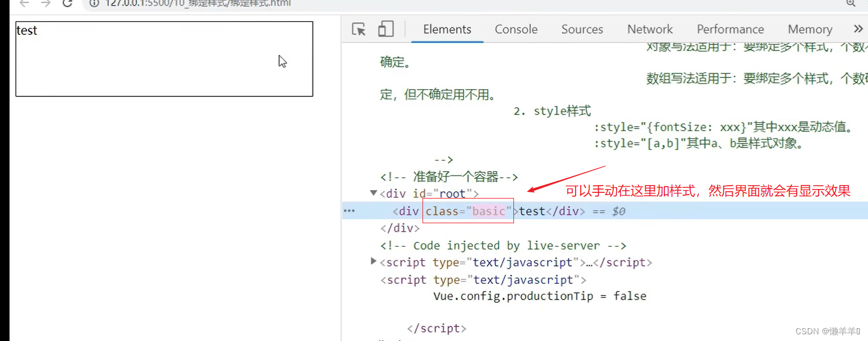Go forward with the browser forward arrow
Screen dimensions: 868x341
point(46,4)
